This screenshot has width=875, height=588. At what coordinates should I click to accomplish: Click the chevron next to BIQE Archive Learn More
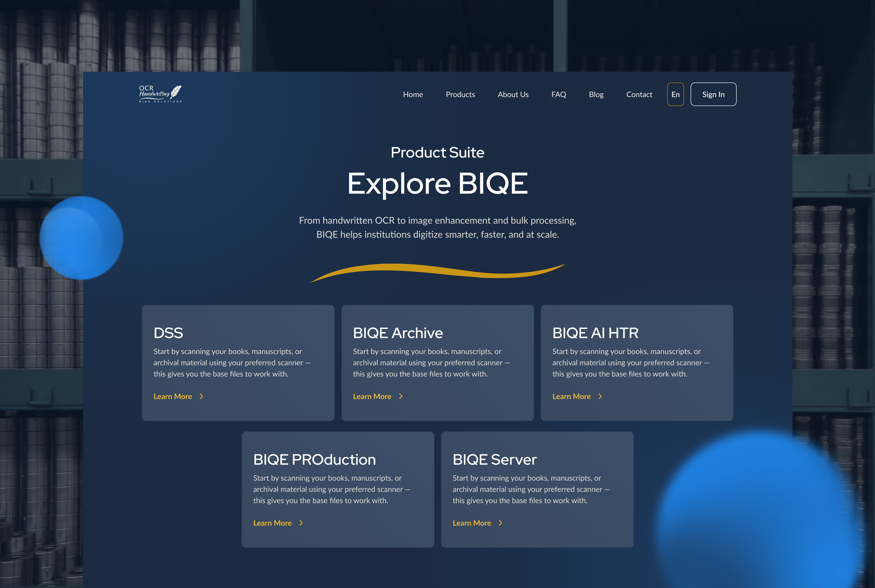[x=401, y=396]
